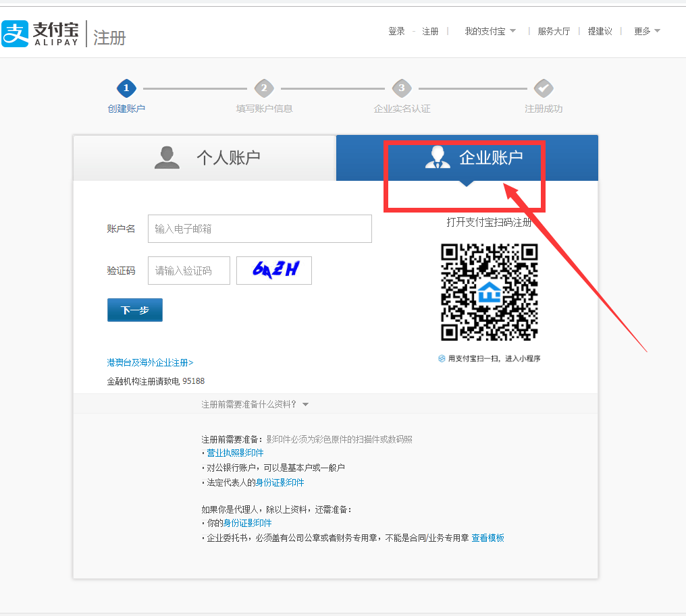Open the 营业执照影印件 link
The image size is (686, 616).
[x=235, y=453]
